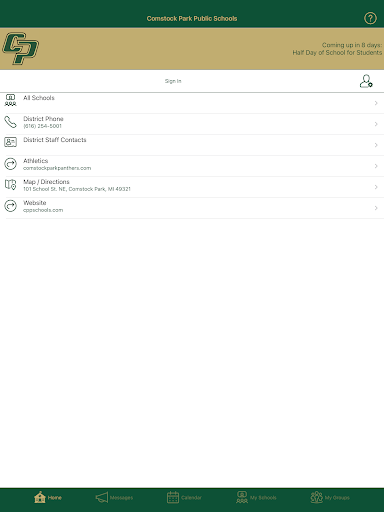Select the District Phone label
The width and height of the screenshot is (384, 512).
coord(43,119)
